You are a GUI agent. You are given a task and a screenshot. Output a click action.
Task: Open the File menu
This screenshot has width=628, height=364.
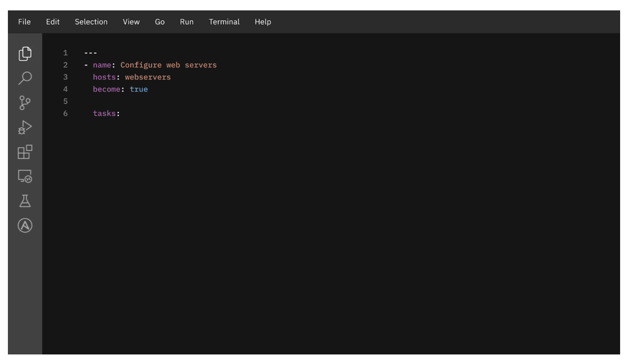coord(24,22)
